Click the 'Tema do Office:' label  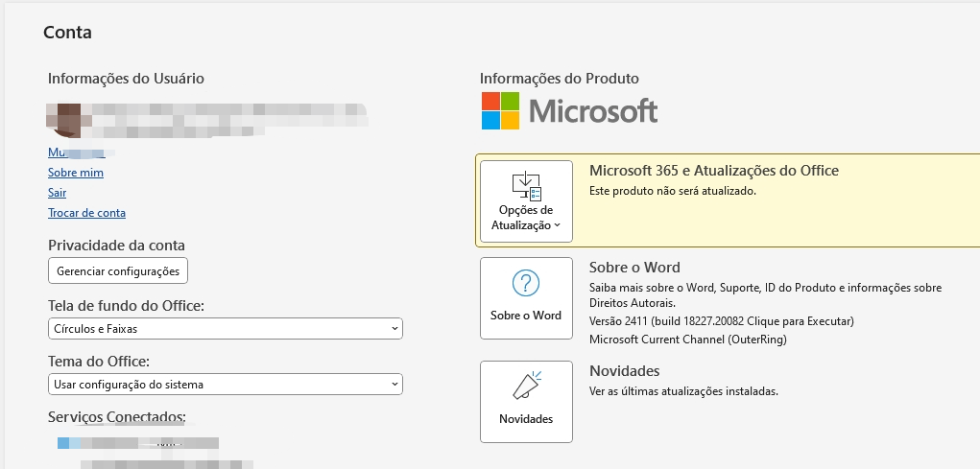tap(99, 362)
